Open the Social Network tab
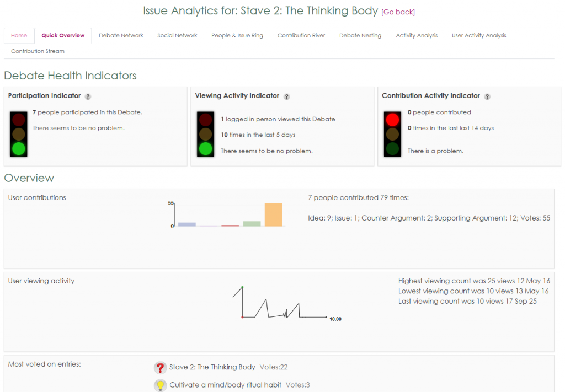The height and width of the screenshot is (392, 565). [177, 36]
